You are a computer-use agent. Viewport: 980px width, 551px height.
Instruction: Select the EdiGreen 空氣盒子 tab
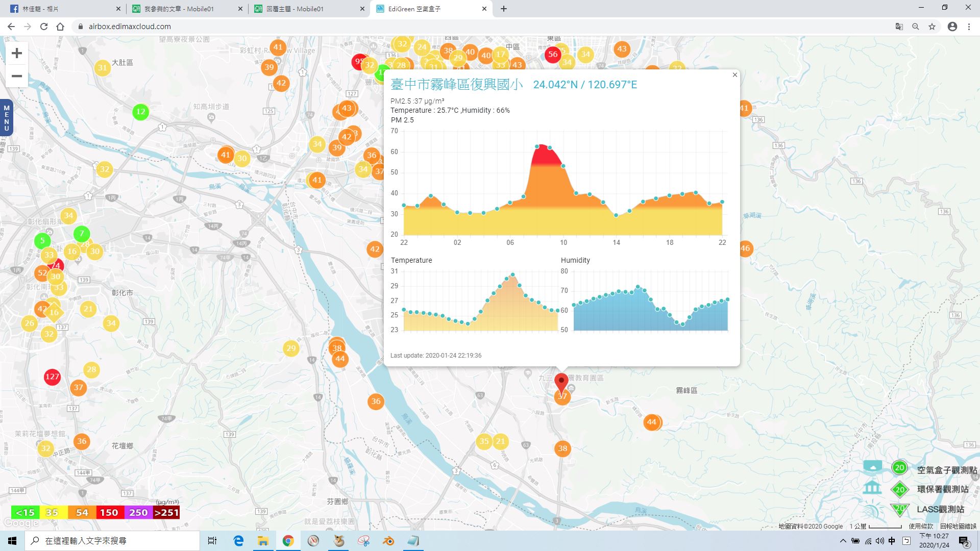431,9
